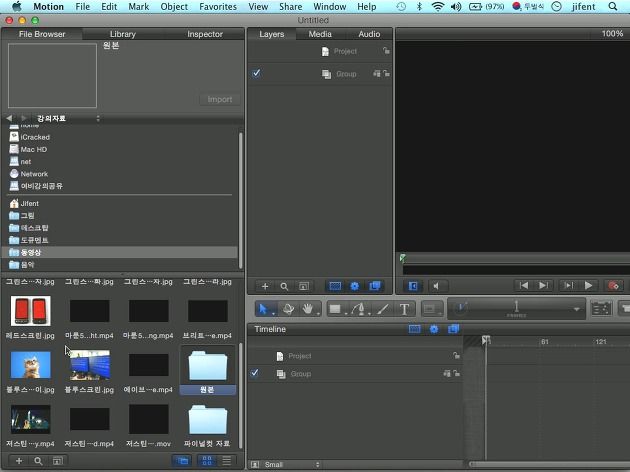This screenshot has width=630, height=472.
Task: Select the arrow Select/Transform tool
Action: (263, 309)
